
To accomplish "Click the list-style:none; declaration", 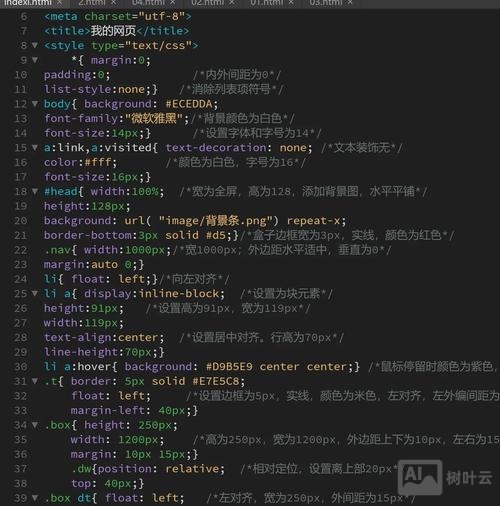I will click(98, 89).
